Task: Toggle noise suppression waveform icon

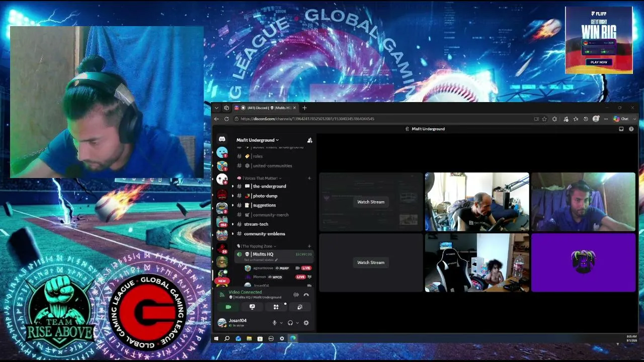Action: coord(296,295)
